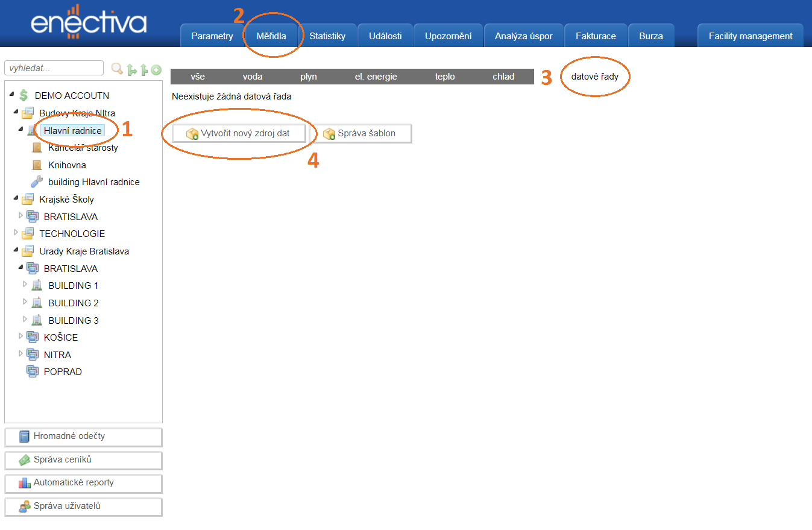Click Vytvořit nový zdroj dat button

[x=239, y=133]
